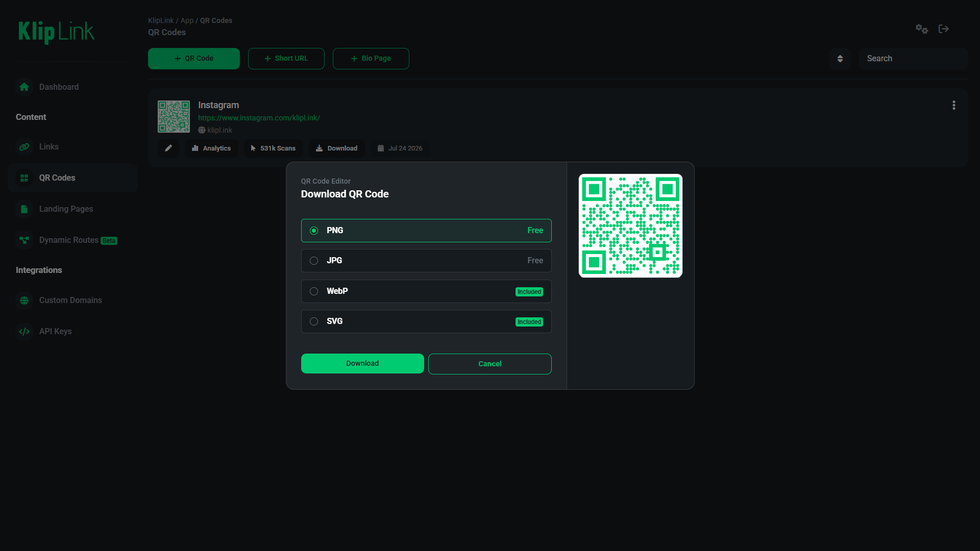Click the Jul 24 2026 date chip
Screen dimensions: 980x551
tap(400, 148)
